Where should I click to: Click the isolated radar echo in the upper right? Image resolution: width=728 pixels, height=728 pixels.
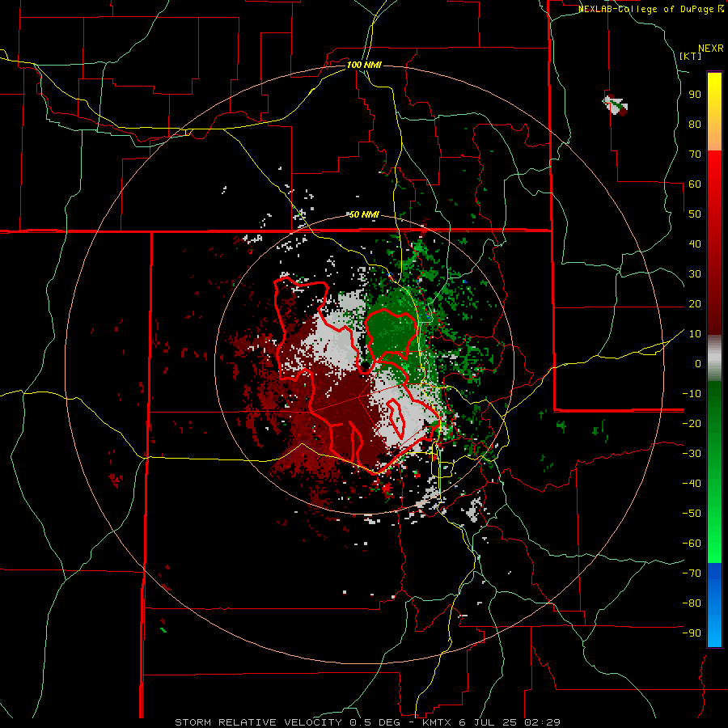(x=616, y=105)
